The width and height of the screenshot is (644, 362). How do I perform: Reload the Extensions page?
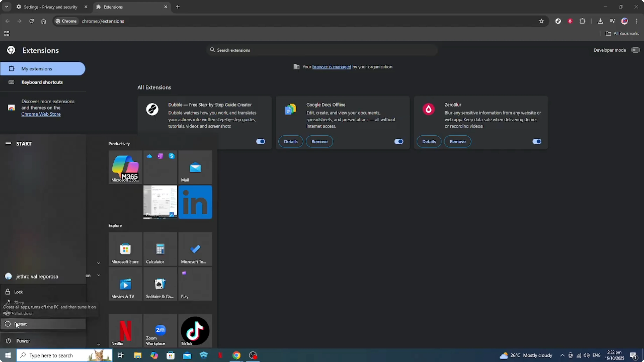pyautogui.click(x=31, y=21)
